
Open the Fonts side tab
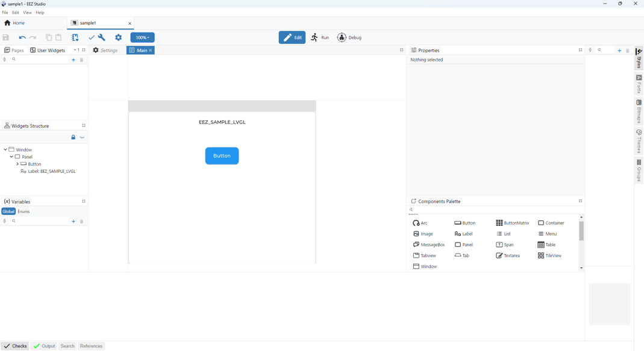[639, 85]
